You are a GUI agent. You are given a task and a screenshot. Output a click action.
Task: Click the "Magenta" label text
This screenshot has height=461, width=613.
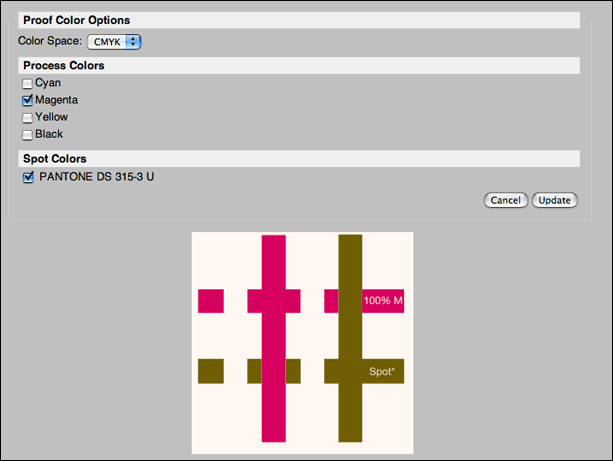56,100
